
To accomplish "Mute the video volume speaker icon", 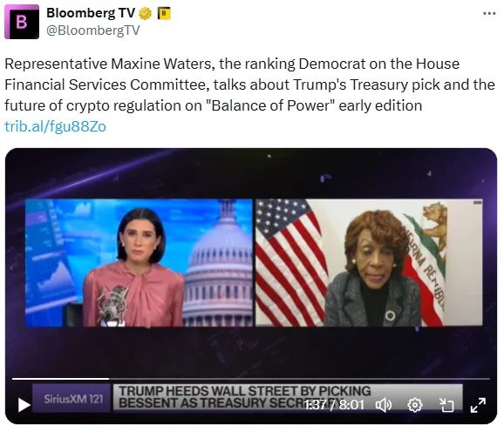I will pos(384,405).
